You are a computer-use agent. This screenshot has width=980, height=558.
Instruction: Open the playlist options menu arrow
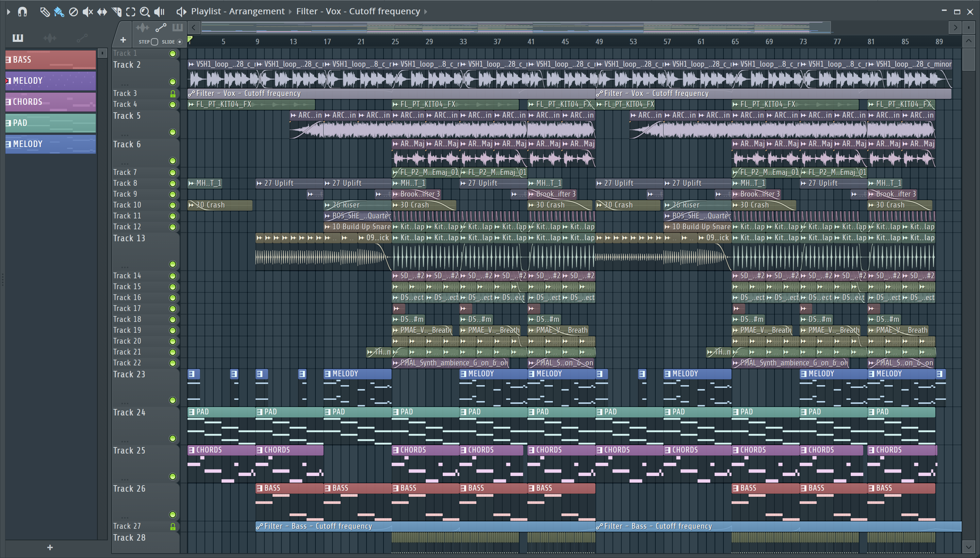click(9, 12)
